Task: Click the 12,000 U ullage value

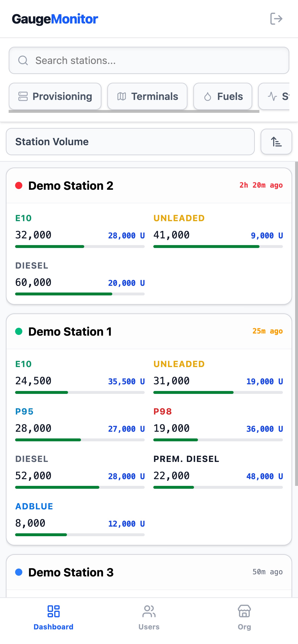Action: pos(126,524)
